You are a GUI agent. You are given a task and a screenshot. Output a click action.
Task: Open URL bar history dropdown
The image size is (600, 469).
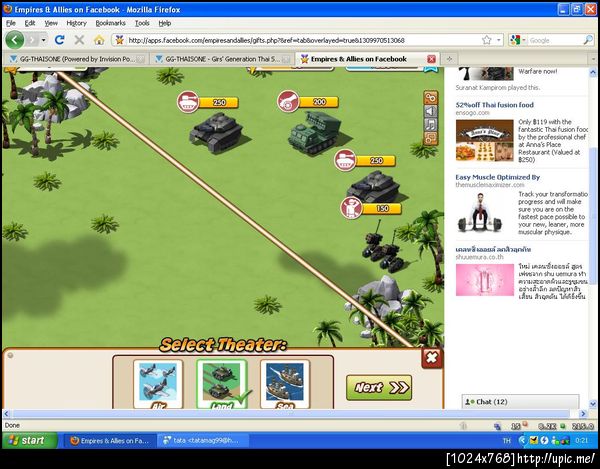pyautogui.click(x=498, y=40)
